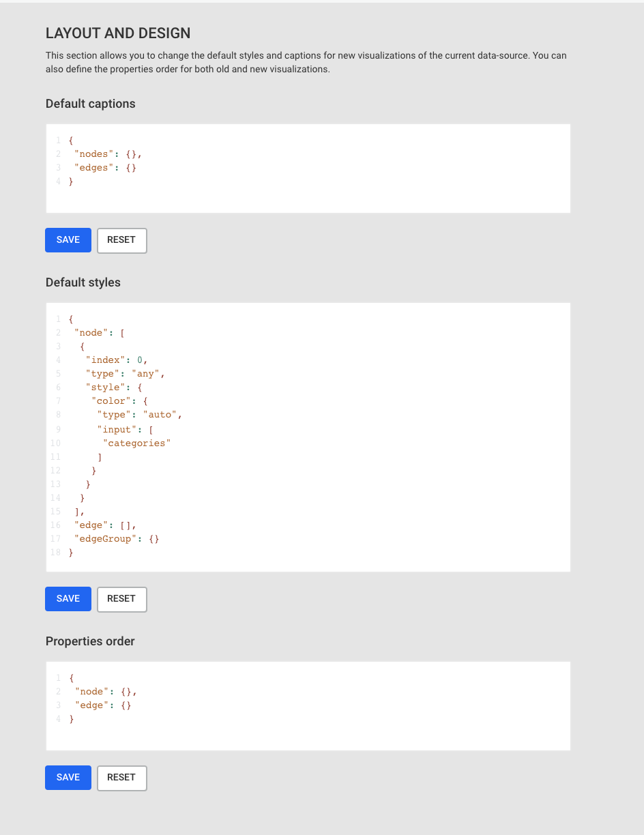Image resolution: width=644 pixels, height=835 pixels.
Task: Save the Default captions configuration
Action: pyautogui.click(x=68, y=240)
